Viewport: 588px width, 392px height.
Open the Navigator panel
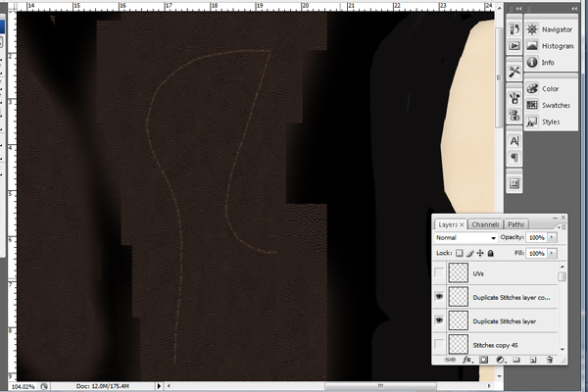551,29
